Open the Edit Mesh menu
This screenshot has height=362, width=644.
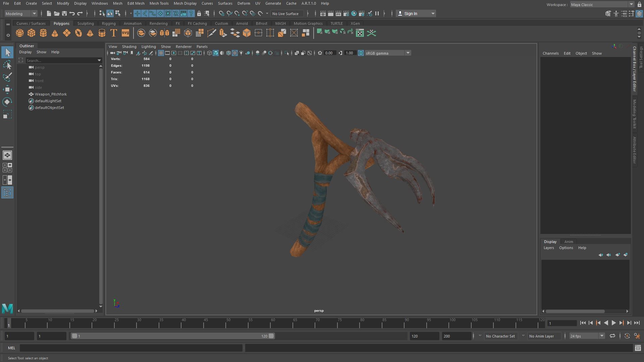136,3
